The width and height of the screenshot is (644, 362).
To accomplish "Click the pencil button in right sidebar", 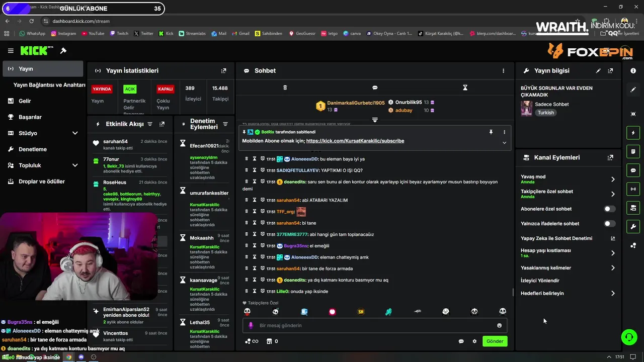I will [x=633, y=89].
